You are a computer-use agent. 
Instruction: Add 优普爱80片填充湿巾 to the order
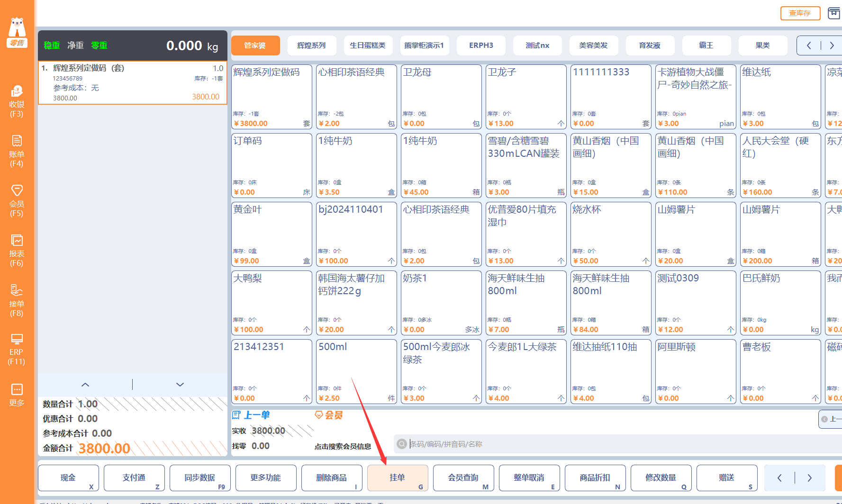[526, 234]
